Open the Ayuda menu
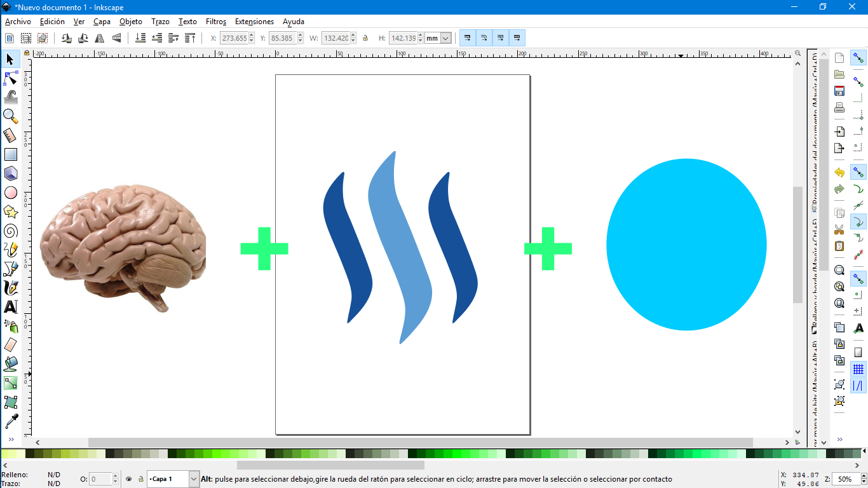 click(294, 22)
